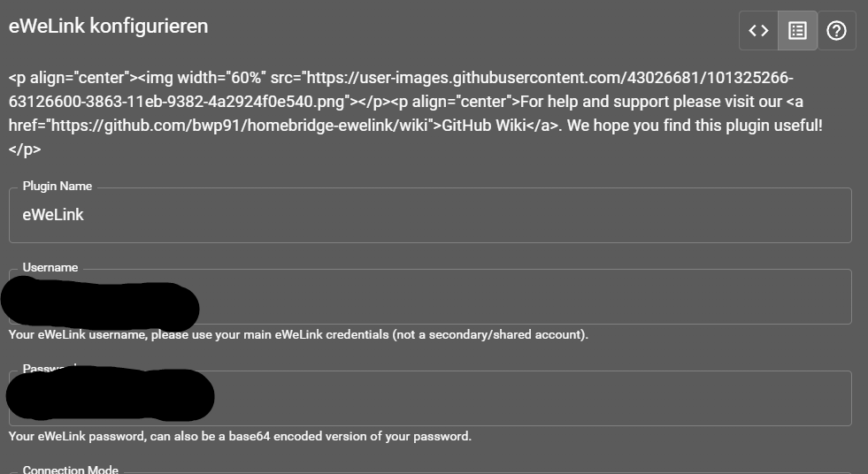Click the Plugin Name field label
868x474 pixels.
(57, 187)
